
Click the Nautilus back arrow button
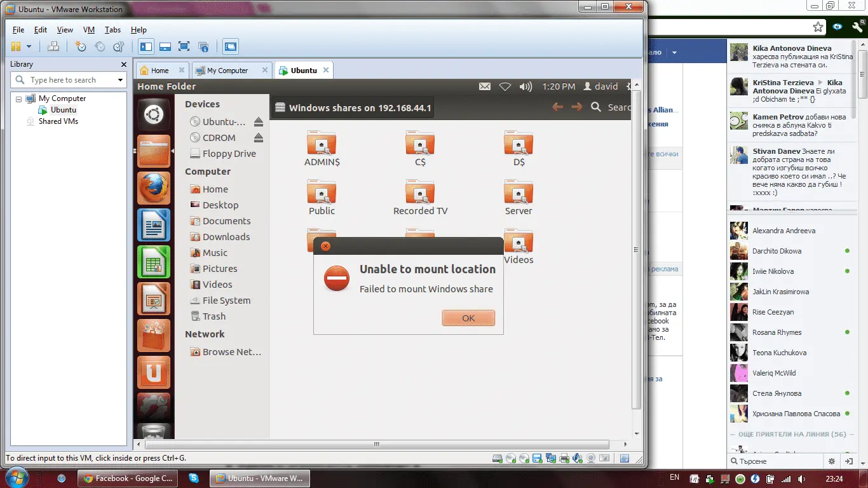point(558,107)
